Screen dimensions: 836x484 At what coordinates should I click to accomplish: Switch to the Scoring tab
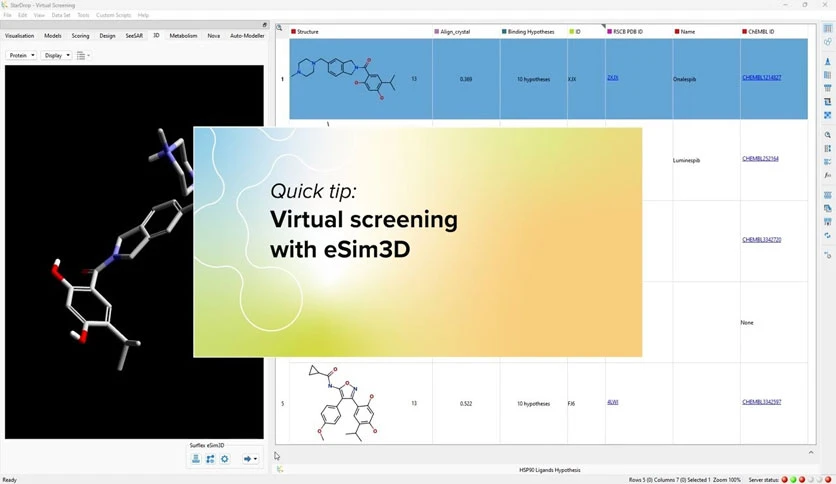81,36
